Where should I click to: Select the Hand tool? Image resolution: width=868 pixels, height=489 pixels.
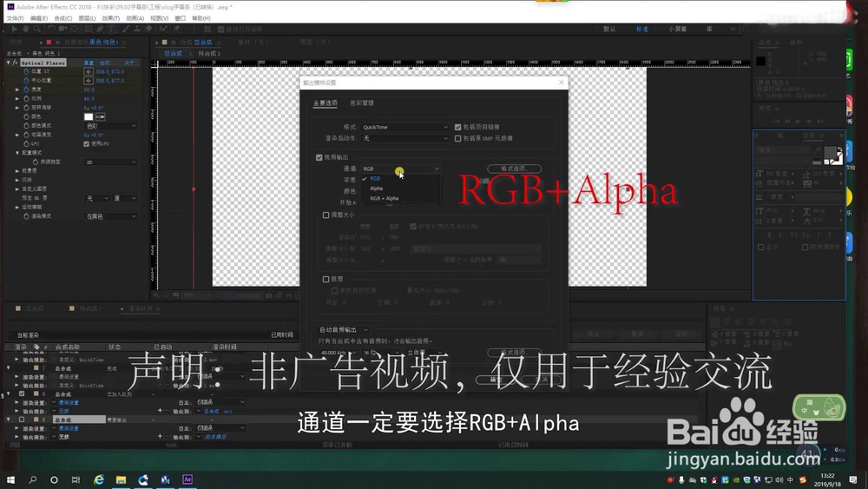pos(25,29)
